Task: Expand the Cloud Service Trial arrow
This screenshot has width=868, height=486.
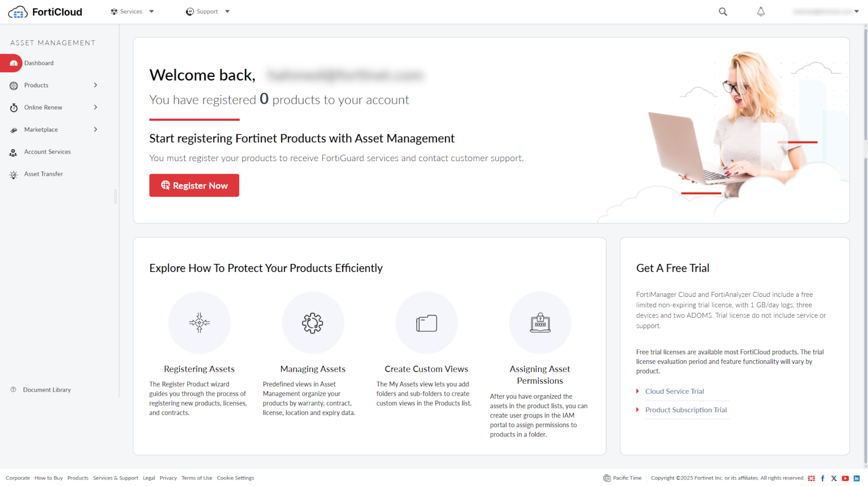Action: (638, 391)
